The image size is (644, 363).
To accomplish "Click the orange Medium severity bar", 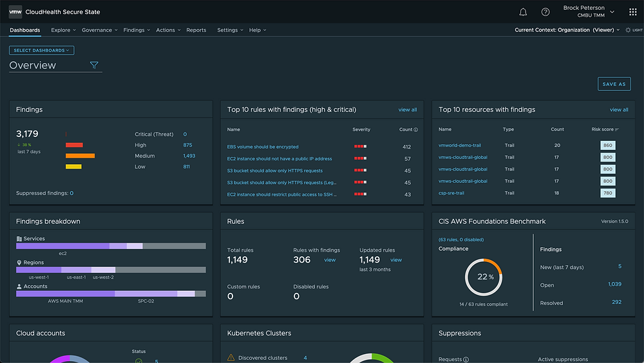I will (x=80, y=156).
